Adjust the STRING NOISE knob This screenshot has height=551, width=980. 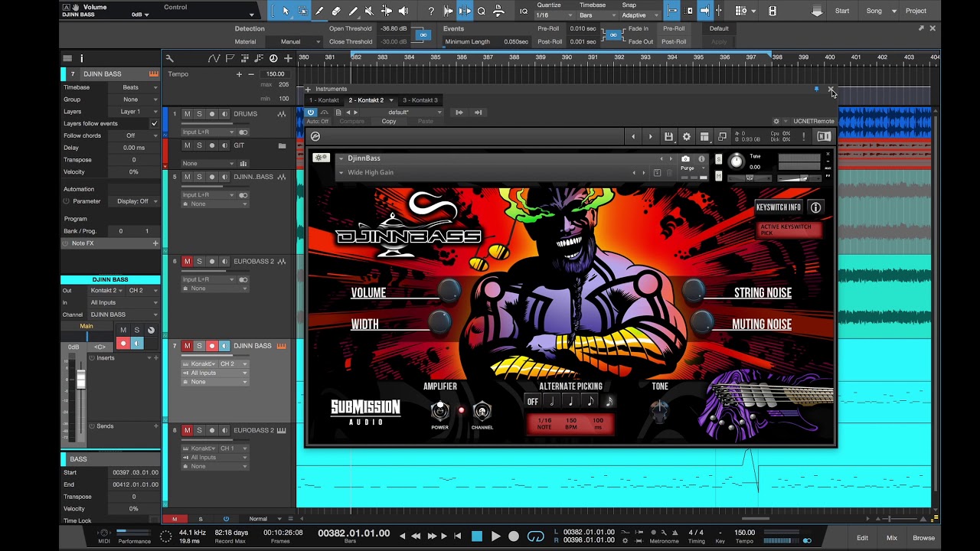694,290
